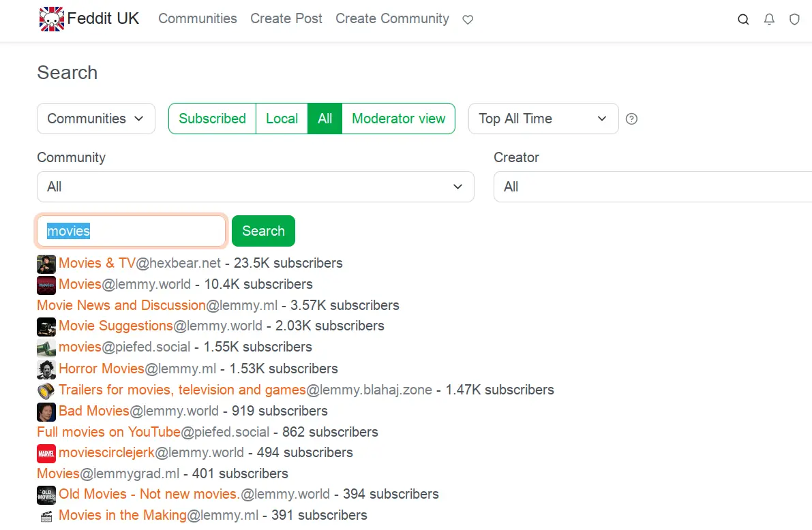Open the Communities search type dropdown

pyautogui.click(x=95, y=119)
